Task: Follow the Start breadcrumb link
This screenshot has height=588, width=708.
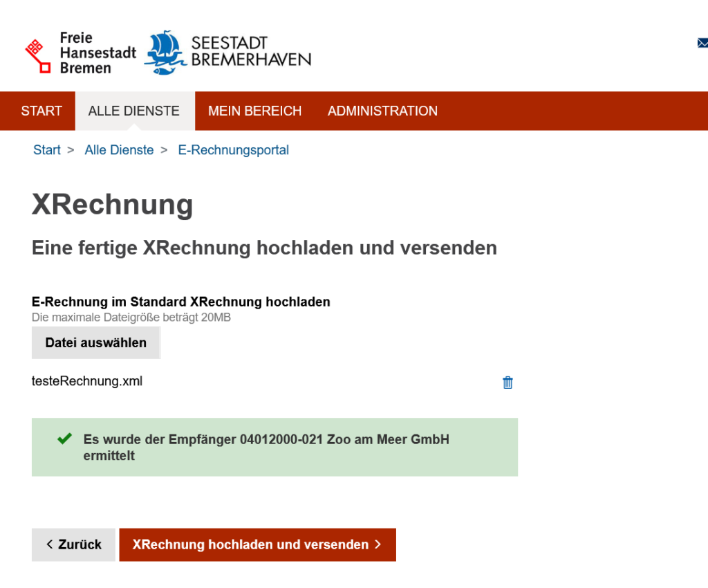Action: pyautogui.click(x=47, y=150)
